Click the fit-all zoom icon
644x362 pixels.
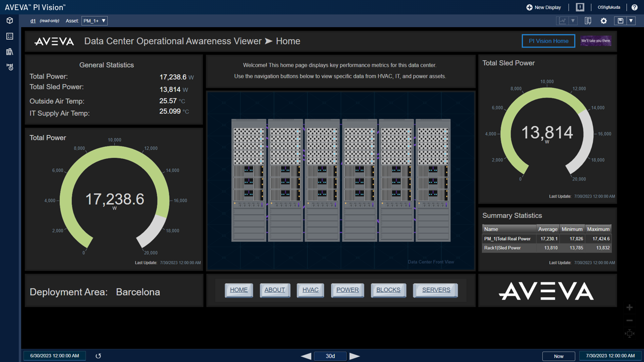(x=629, y=333)
